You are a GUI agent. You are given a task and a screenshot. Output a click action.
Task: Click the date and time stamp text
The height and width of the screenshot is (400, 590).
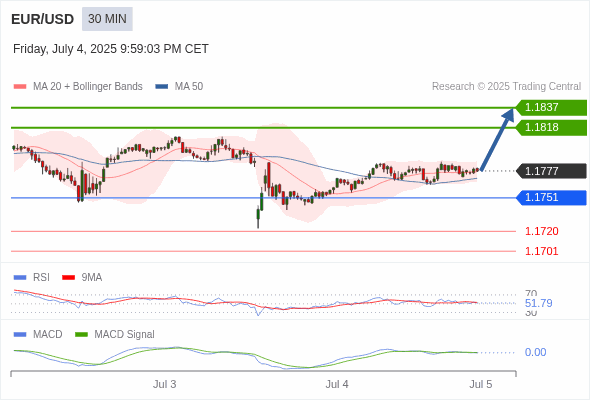coord(111,49)
